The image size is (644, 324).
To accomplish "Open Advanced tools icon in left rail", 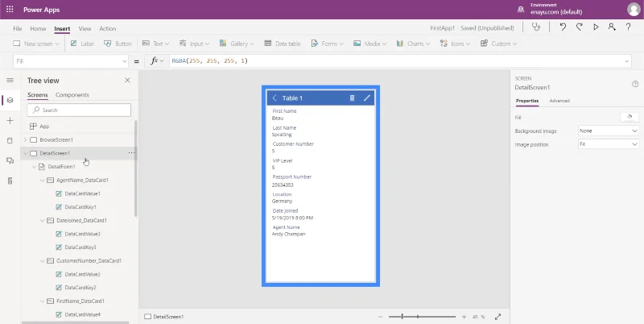I will pos(10,181).
